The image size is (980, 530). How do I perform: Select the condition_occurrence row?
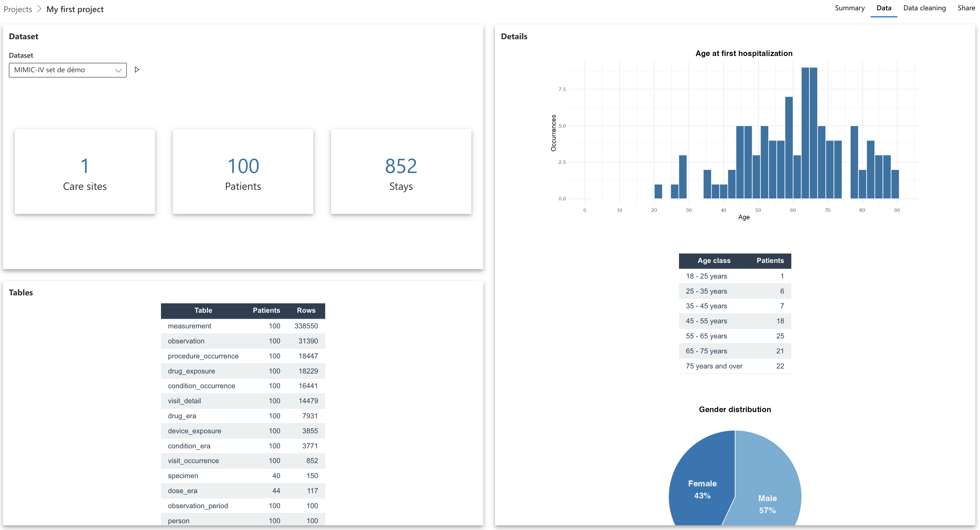click(243, 386)
